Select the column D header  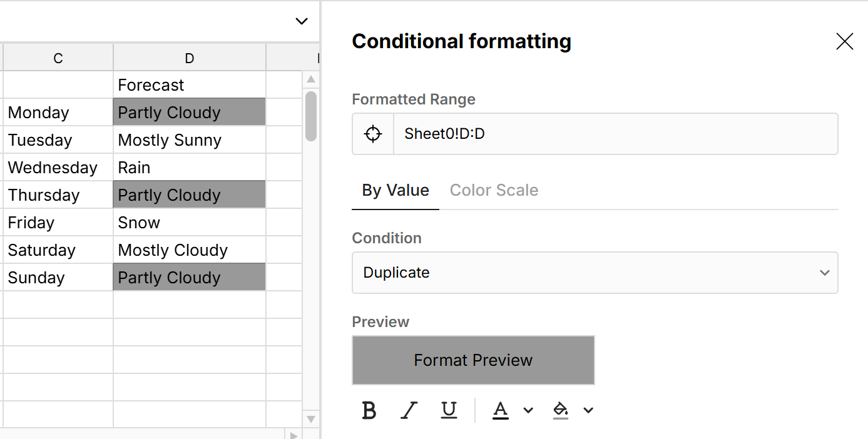pyautogui.click(x=189, y=57)
